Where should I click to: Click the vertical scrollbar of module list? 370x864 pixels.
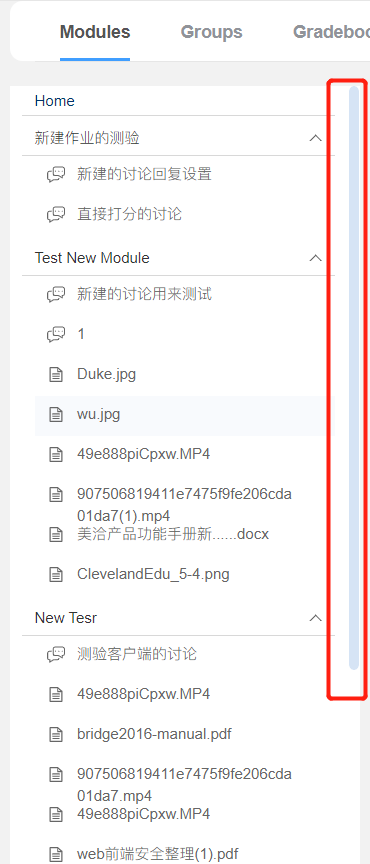354,377
